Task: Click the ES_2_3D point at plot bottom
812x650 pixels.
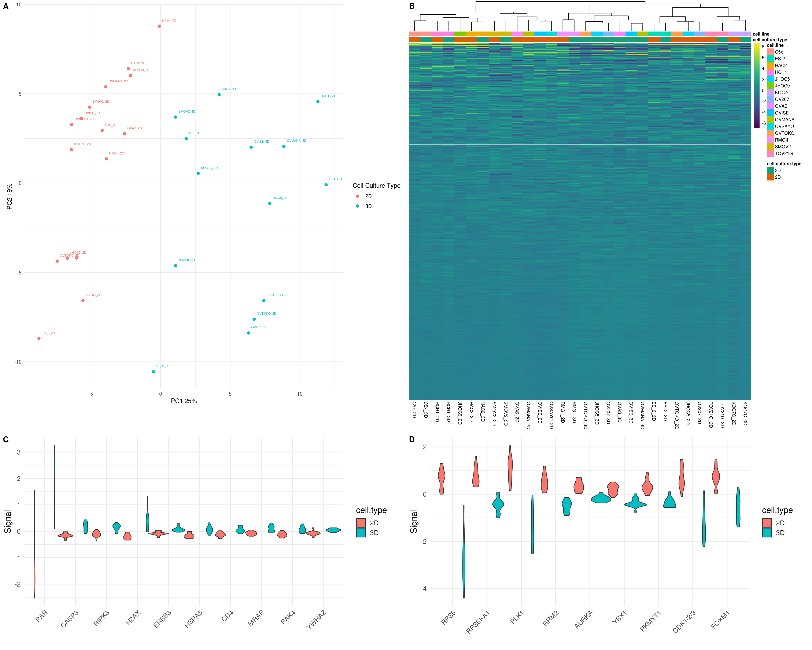Action: pyautogui.click(x=153, y=372)
